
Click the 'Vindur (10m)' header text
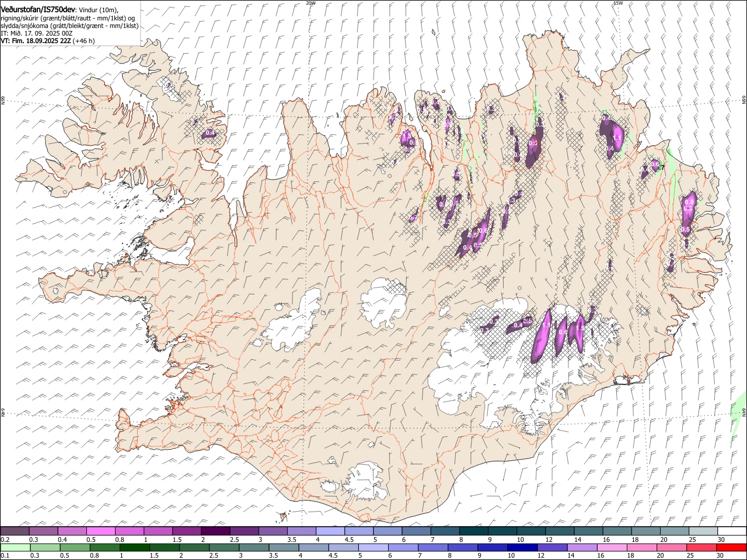(98, 10)
